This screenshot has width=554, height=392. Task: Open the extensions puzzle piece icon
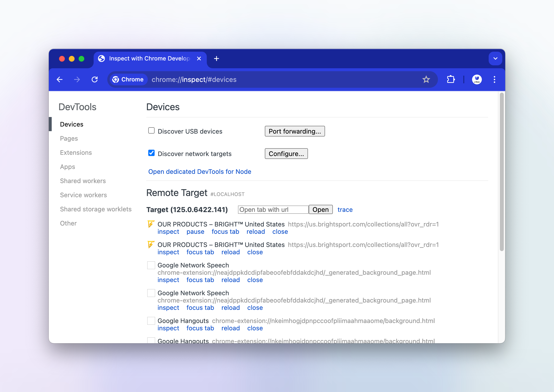[451, 79]
